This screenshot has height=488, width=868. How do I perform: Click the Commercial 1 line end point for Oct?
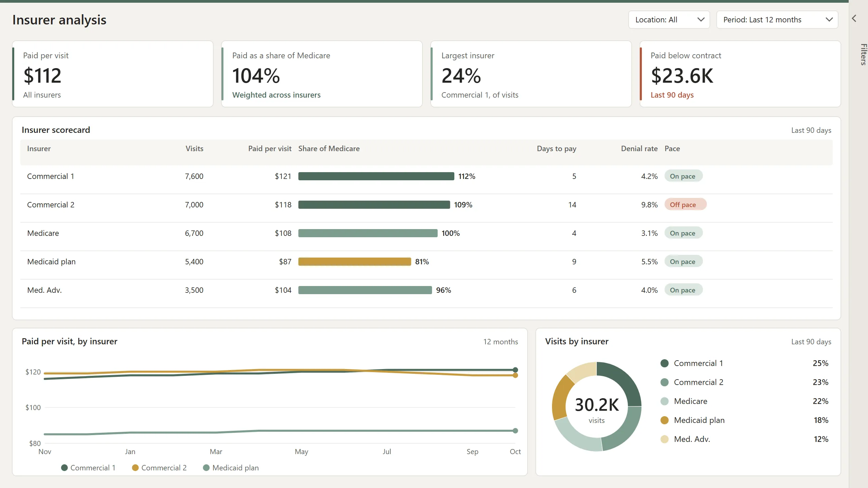pyautogui.click(x=515, y=370)
